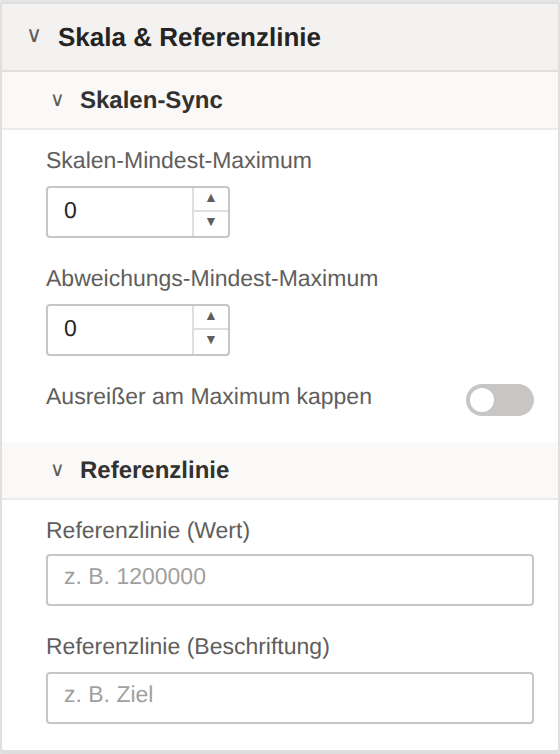The height and width of the screenshot is (754, 560).
Task: Click the Ausreißer am Maximum kappen label
Action: 209,397
